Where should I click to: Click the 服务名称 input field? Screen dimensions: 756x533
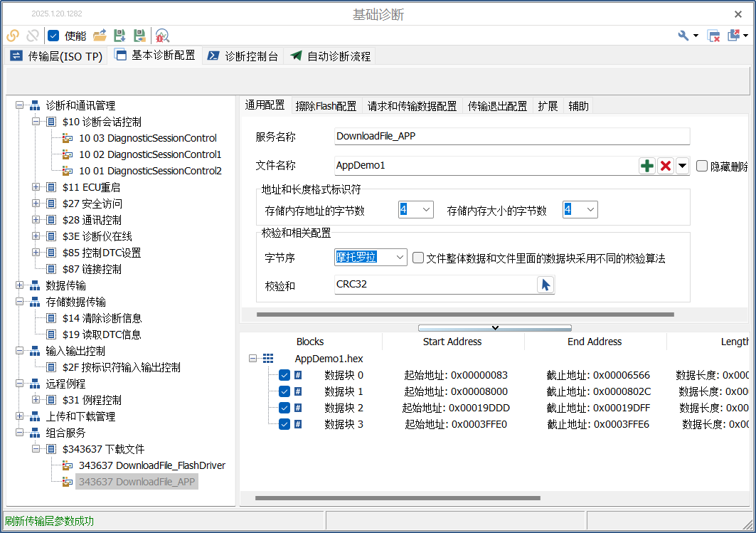[x=512, y=137]
